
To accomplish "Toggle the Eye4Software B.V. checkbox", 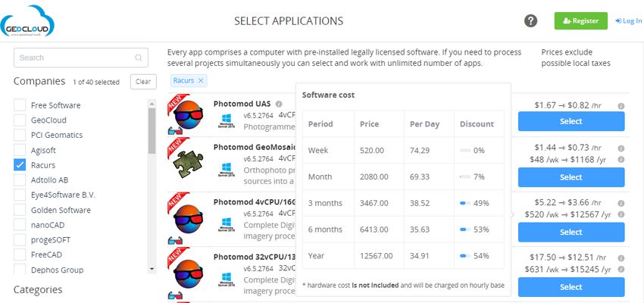I will point(20,195).
